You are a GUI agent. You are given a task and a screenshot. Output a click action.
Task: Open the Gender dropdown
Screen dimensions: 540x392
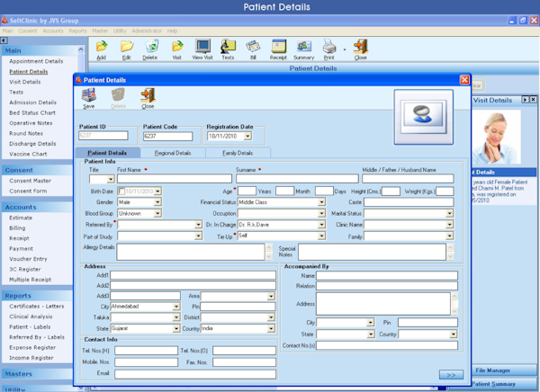tap(158, 202)
